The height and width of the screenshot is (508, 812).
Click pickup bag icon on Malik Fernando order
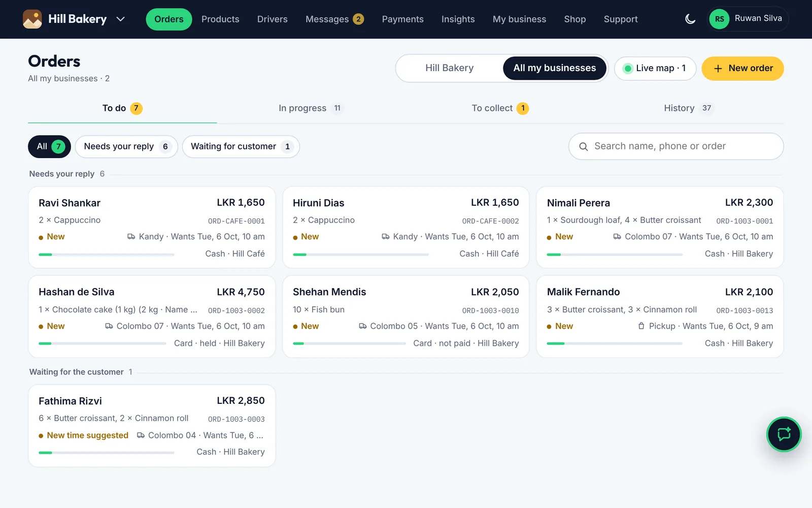pos(641,326)
